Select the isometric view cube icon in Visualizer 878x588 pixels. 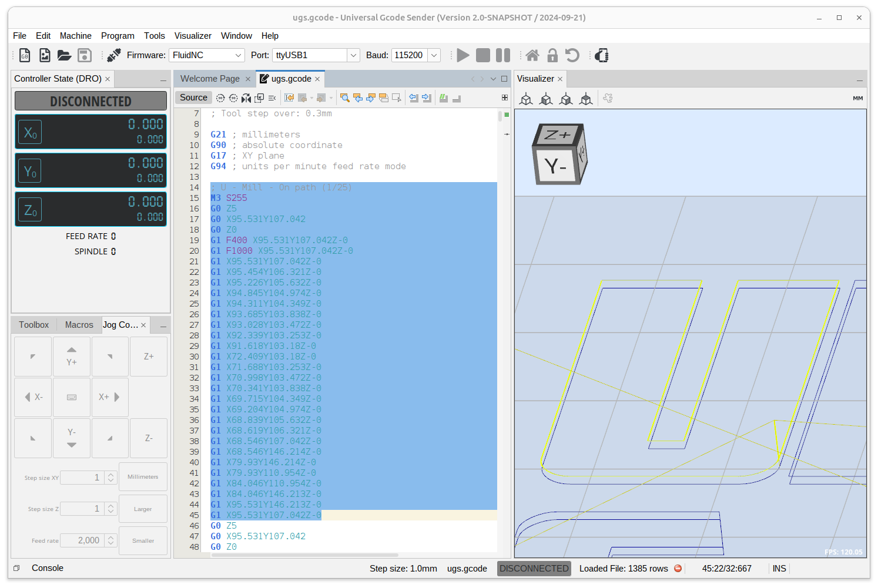pyautogui.click(x=526, y=99)
